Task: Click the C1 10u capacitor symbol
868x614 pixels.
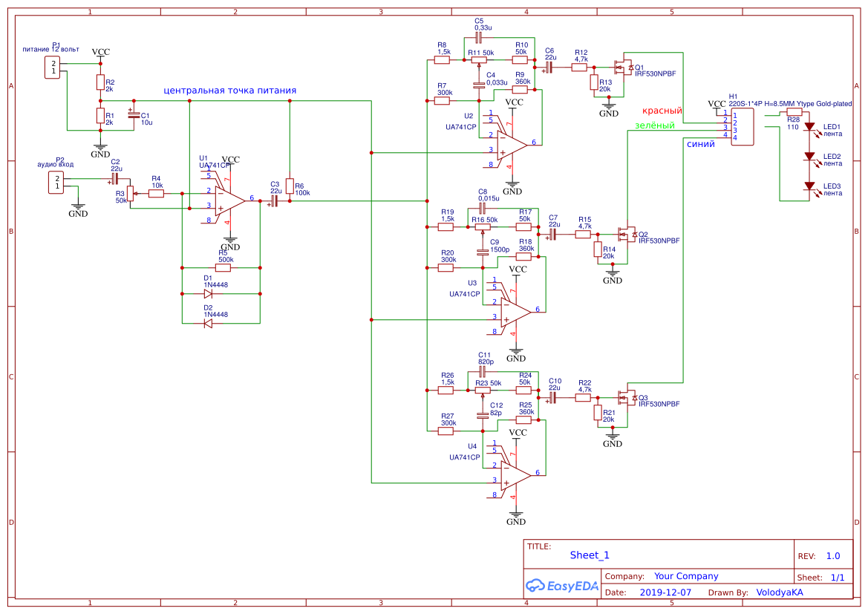Action: pyautogui.click(x=134, y=114)
